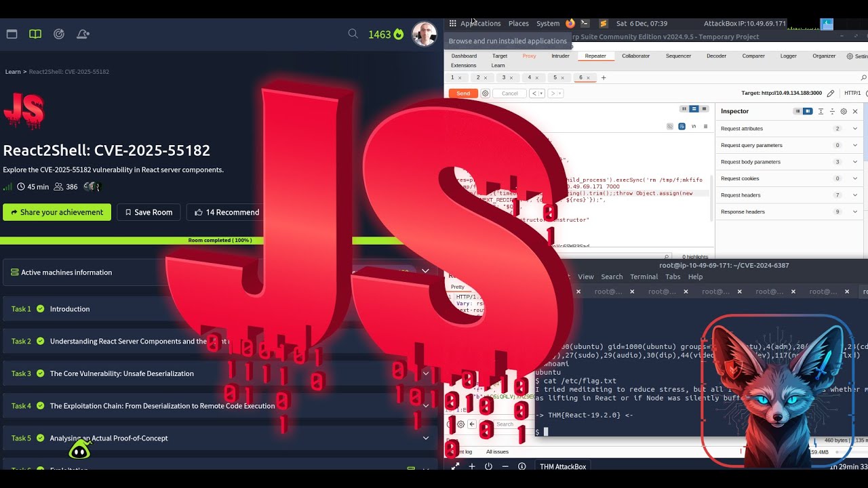Expand Request headers section
Image resolution: width=868 pixels, height=488 pixels.
[x=790, y=195]
